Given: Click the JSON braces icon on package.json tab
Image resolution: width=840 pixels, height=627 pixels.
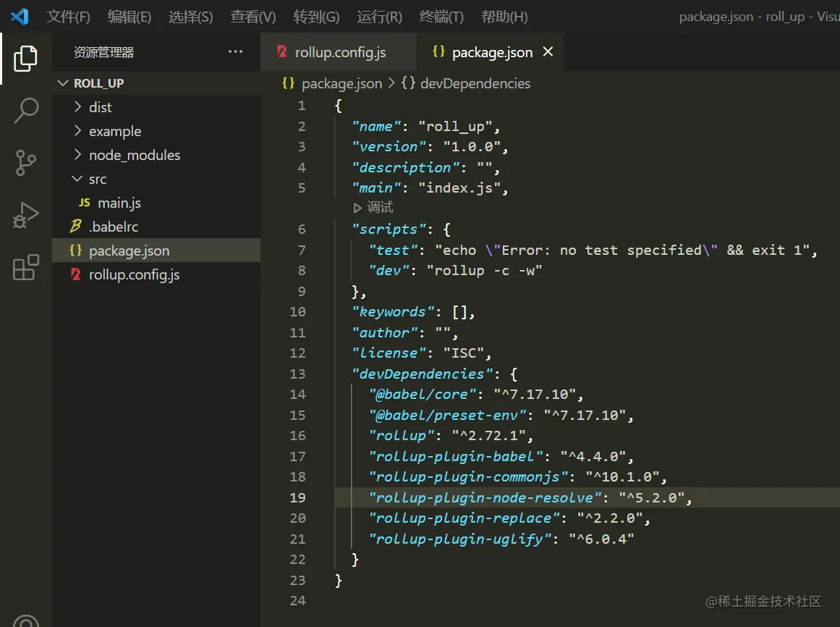Looking at the screenshot, I should click(x=438, y=51).
